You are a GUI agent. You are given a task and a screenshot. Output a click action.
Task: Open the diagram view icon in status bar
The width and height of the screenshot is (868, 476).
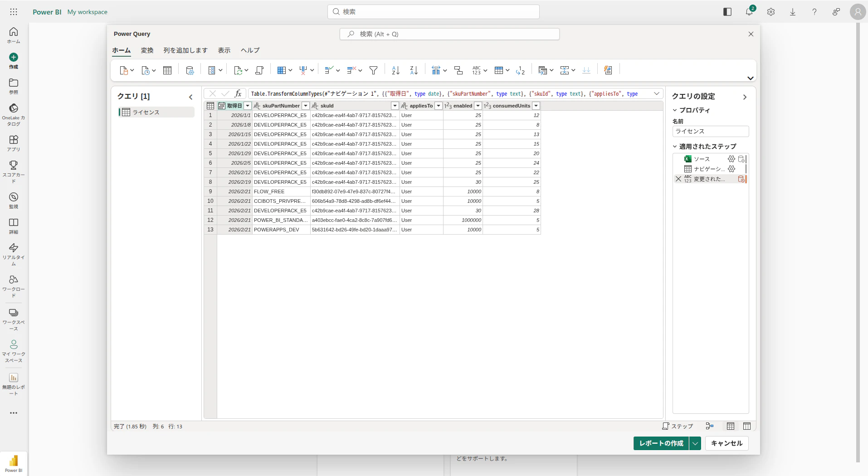pyautogui.click(x=710, y=426)
